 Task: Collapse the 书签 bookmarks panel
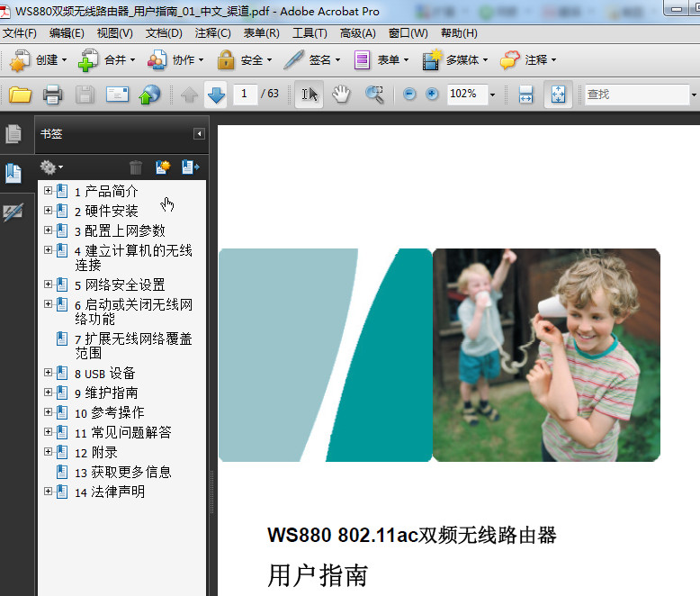[199, 133]
